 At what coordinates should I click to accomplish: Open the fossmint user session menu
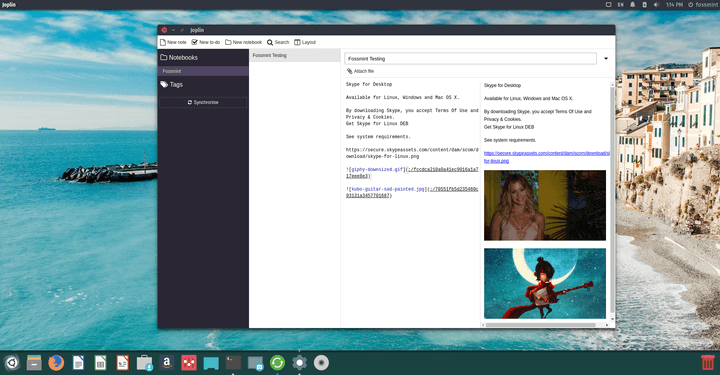pos(703,5)
